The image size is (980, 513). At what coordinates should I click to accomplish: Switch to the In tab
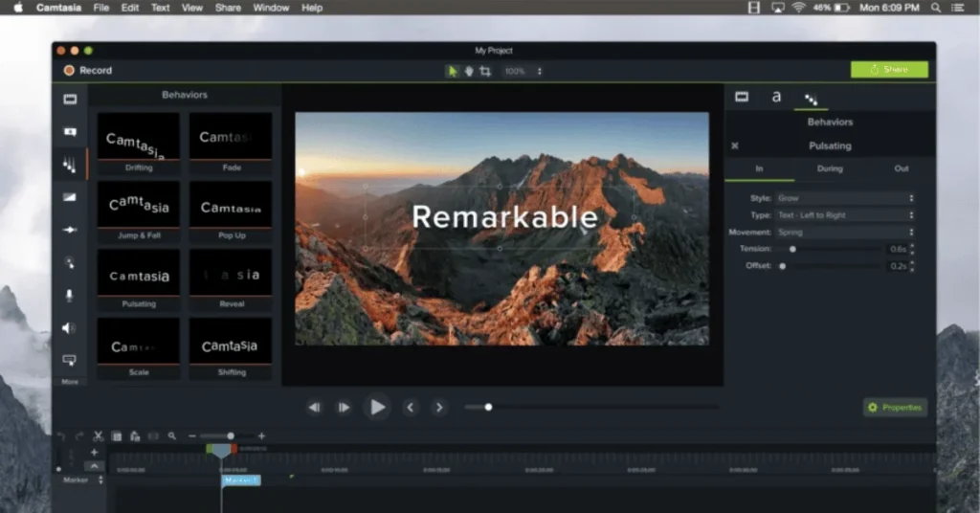759,168
